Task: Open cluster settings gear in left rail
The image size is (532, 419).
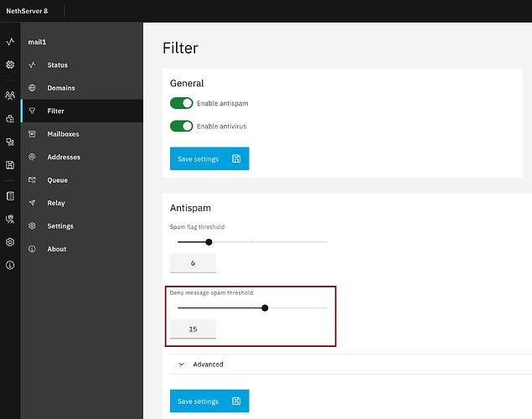Action: [x=10, y=242]
